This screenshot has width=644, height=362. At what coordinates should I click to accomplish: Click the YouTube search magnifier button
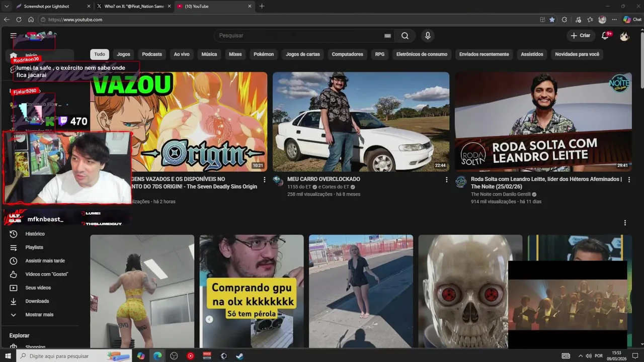coord(405,36)
